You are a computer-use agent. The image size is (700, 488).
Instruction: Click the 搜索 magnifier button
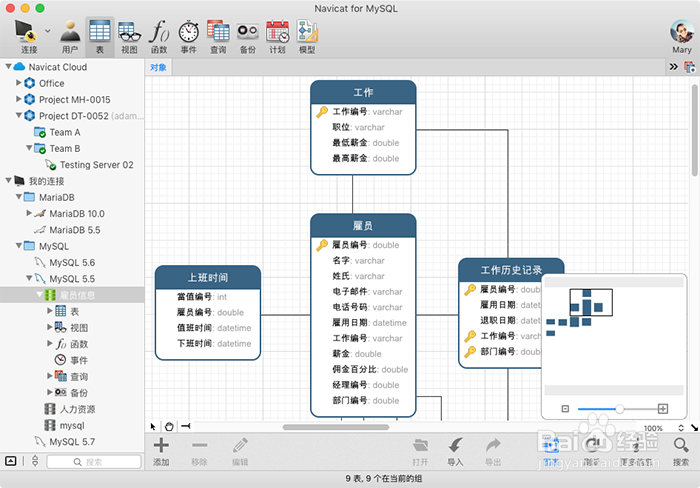pyautogui.click(x=681, y=451)
